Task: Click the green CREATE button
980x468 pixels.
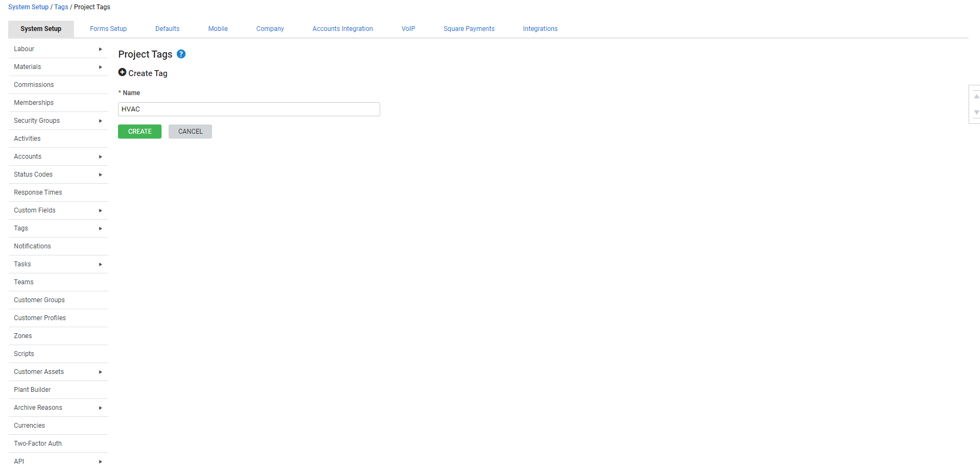Action: 140,132
